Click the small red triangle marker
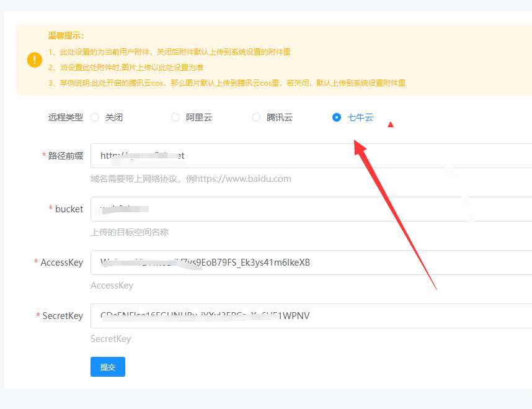This screenshot has width=532, height=409. click(390, 125)
